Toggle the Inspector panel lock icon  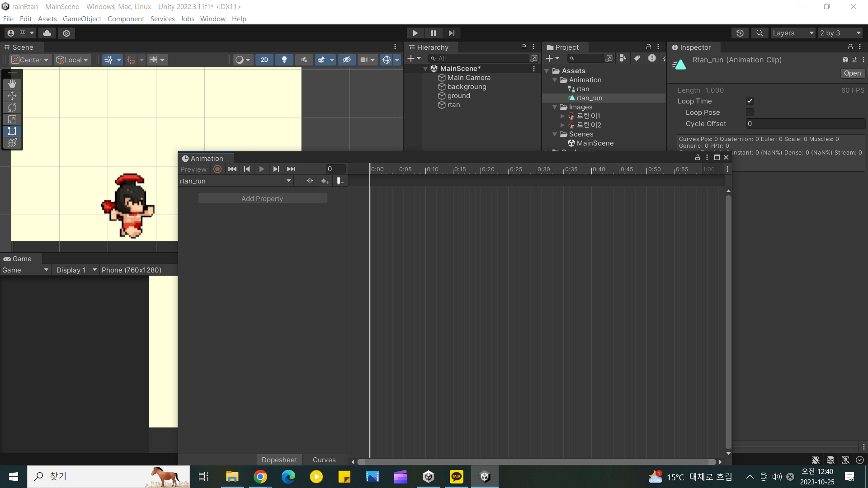[850, 47]
